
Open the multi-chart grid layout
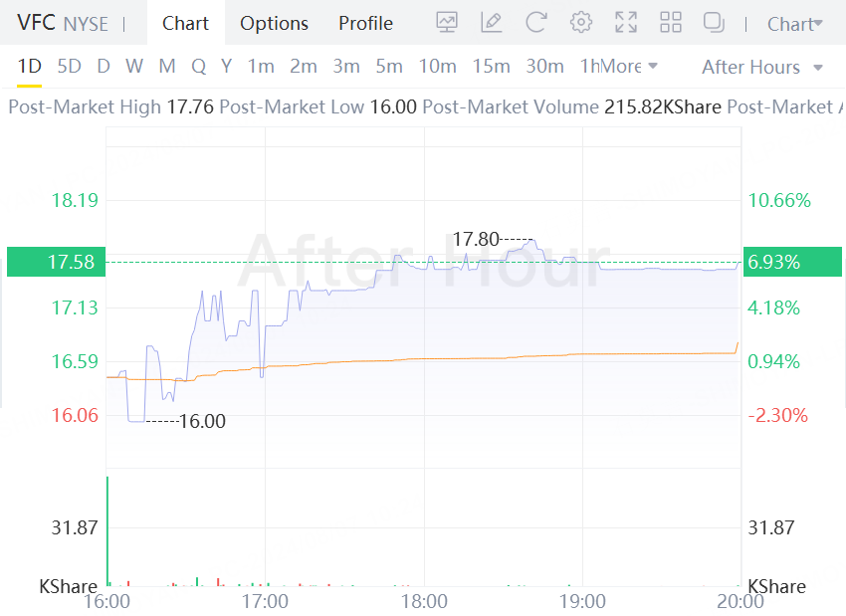(671, 23)
